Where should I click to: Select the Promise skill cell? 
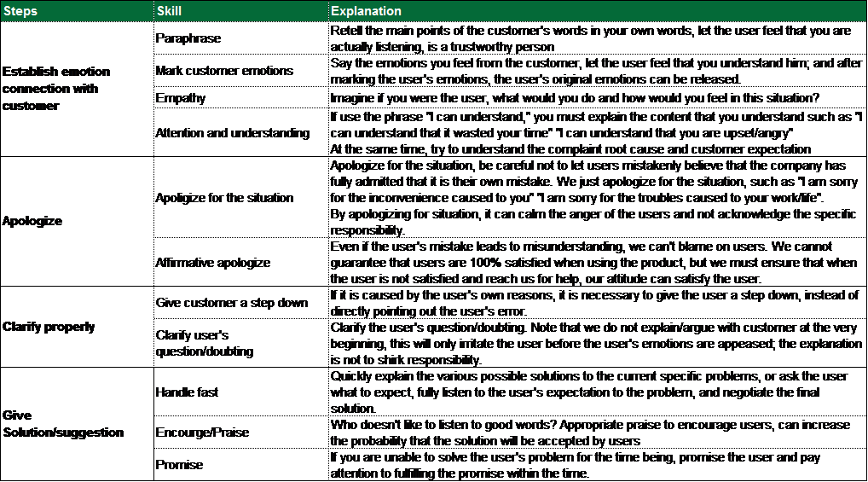click(181, 466)
